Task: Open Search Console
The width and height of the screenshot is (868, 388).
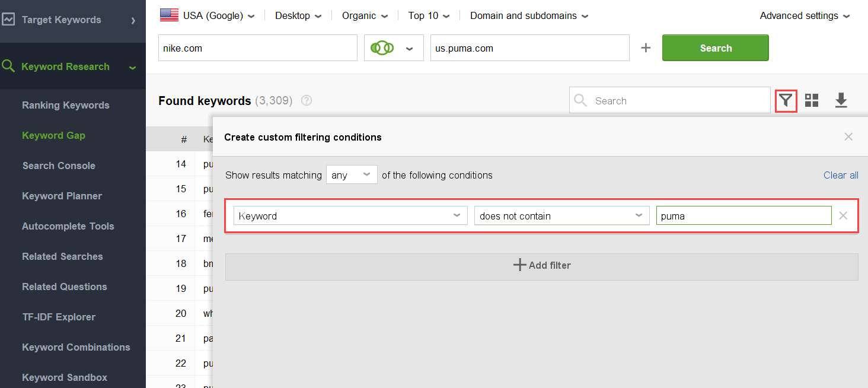Action: pyautogui.click(x=59, y=166)
